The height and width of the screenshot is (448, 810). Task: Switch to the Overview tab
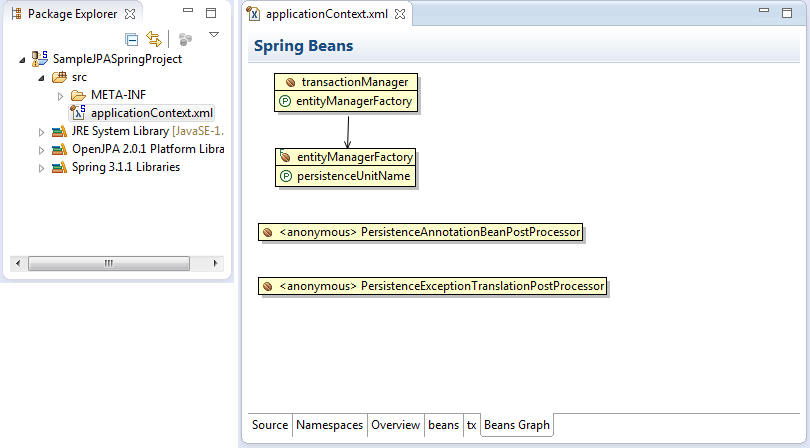(x=396, y=425)
